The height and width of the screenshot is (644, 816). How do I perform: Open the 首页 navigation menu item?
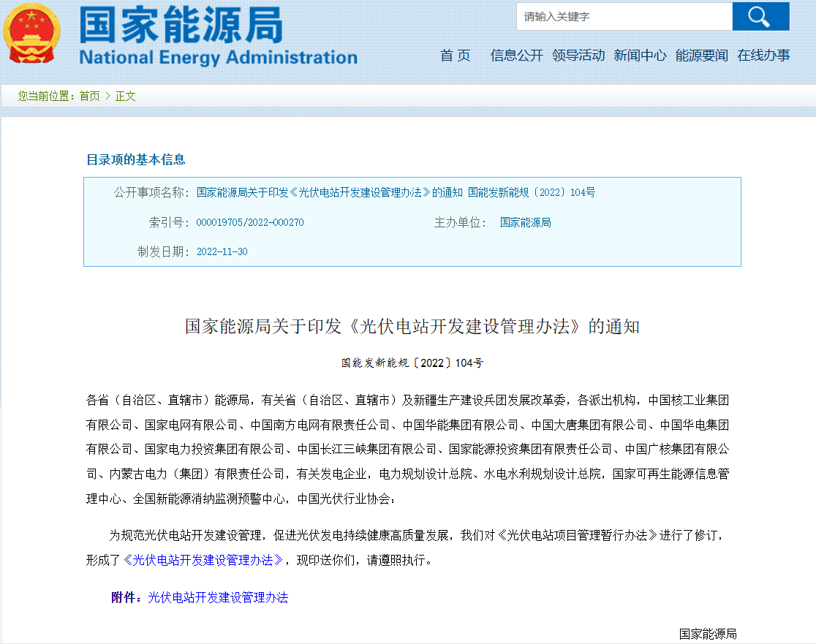(x=456, y=56)
